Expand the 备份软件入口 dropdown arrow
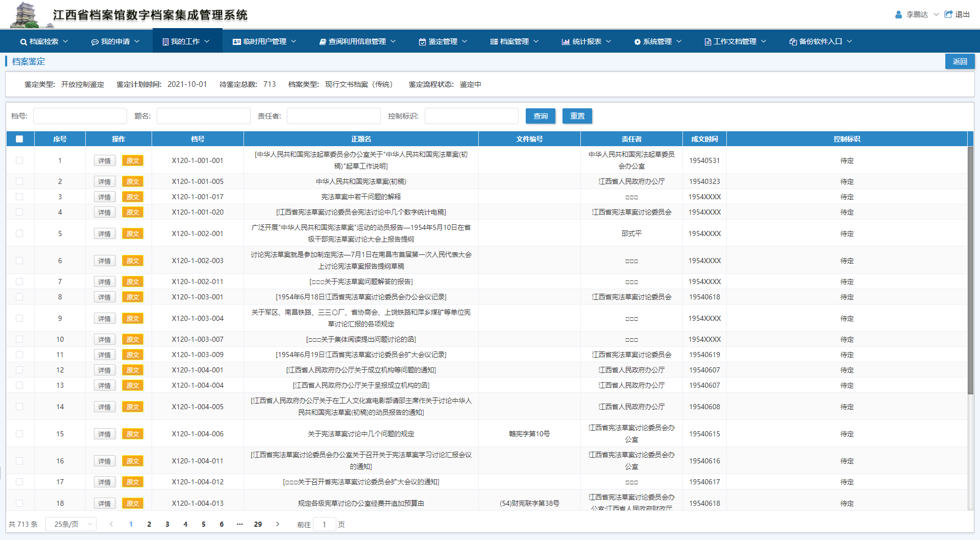This screenshot has height=540, width=980. click(849, 41)
